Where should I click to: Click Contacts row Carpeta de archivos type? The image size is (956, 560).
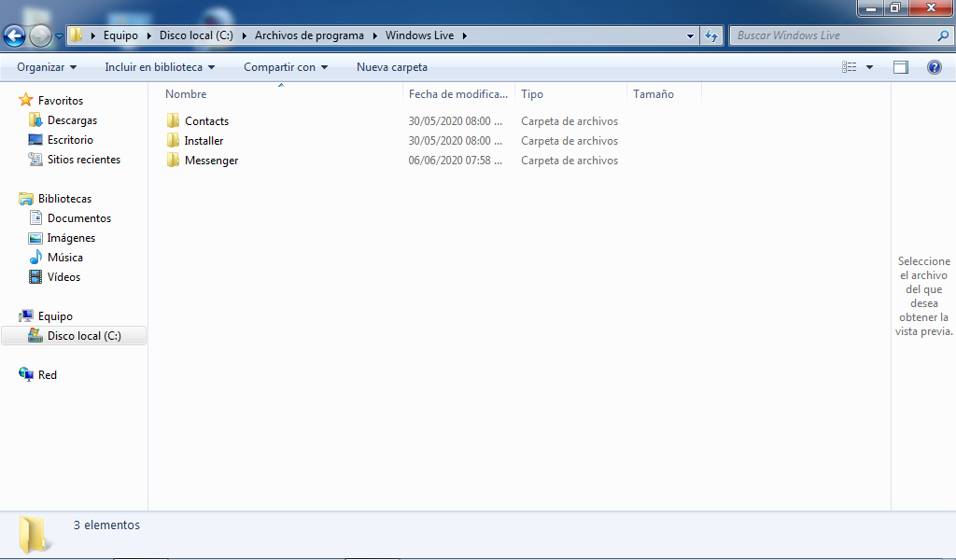[x=569, y=121]
